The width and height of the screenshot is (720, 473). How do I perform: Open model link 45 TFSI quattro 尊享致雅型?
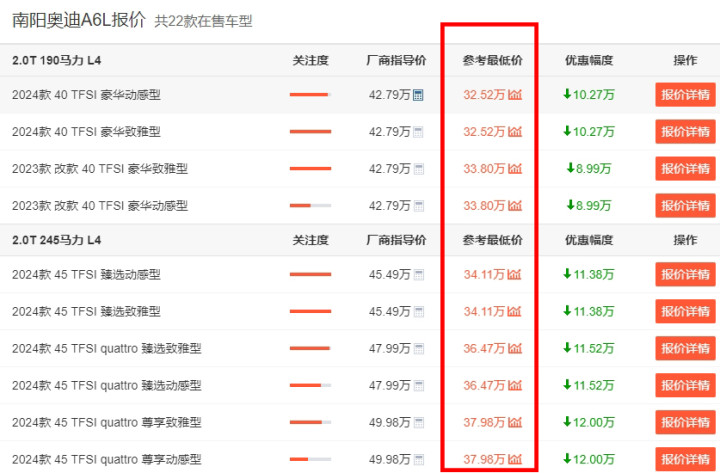(107, 422)
